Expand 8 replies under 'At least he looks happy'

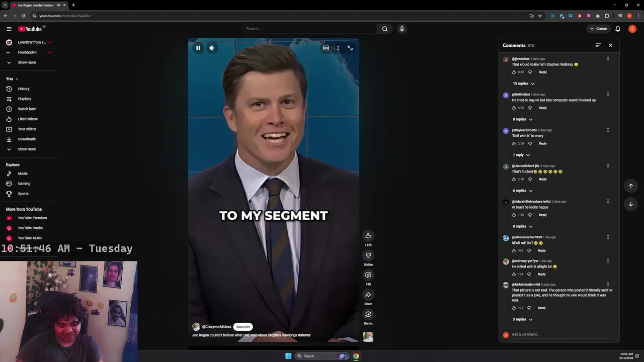(x=523, y=226)
